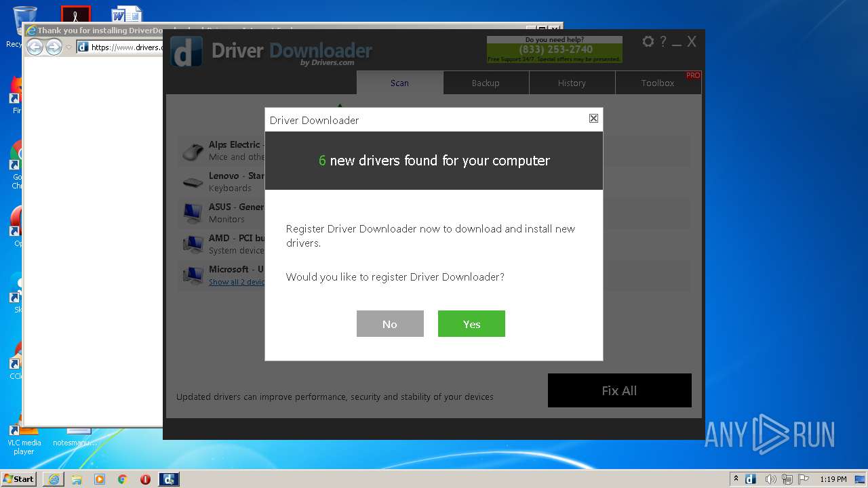Click forward button in Internet Explorer window
This screenshot has width=868, height=488.
[x=54, y=47]
